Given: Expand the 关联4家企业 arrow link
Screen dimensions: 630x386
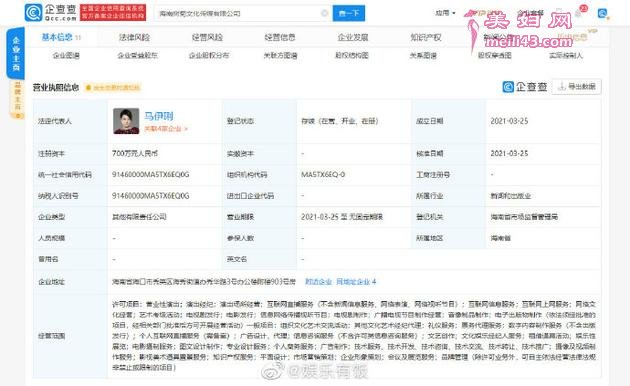Looking at the screenshot, I should coord(166,129).
